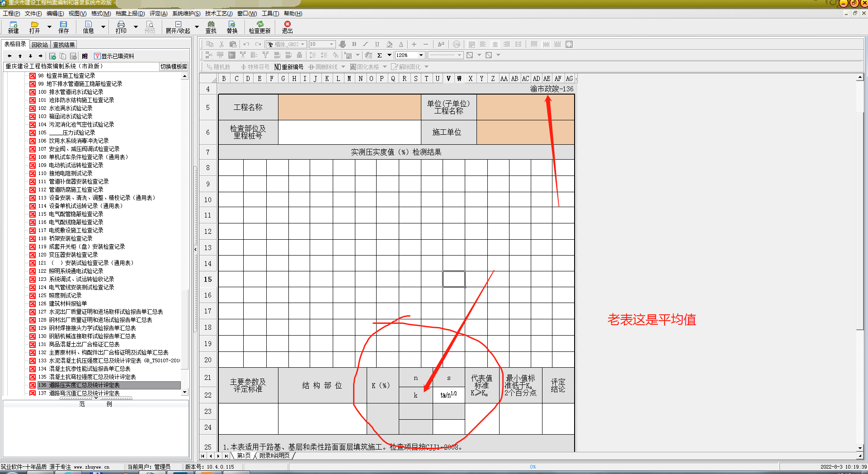Click the 固化表格 button
This screenshot has height=474, width=868.
[x=365, y=67]
